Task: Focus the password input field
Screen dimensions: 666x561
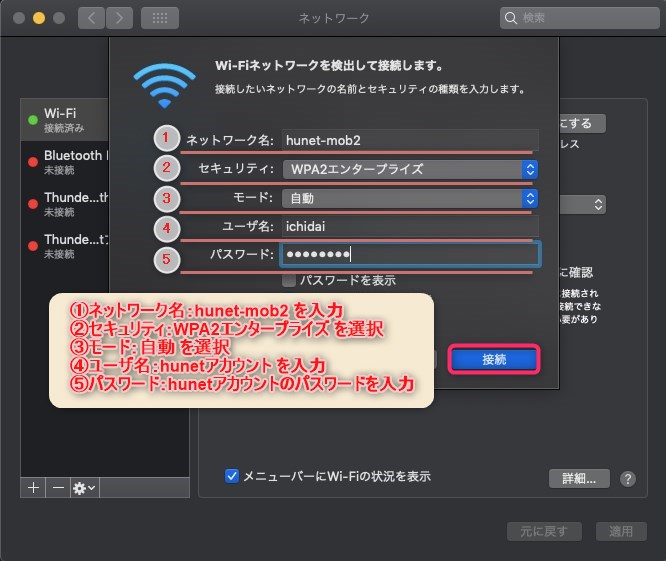Action: [410, 254]
